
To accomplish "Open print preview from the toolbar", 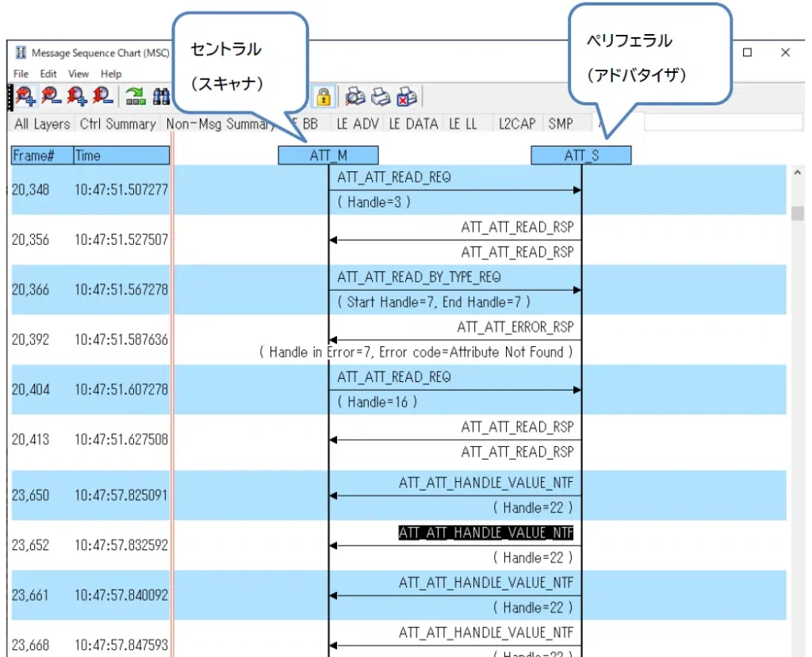I will pyautogui.click(x=355, y=97).
